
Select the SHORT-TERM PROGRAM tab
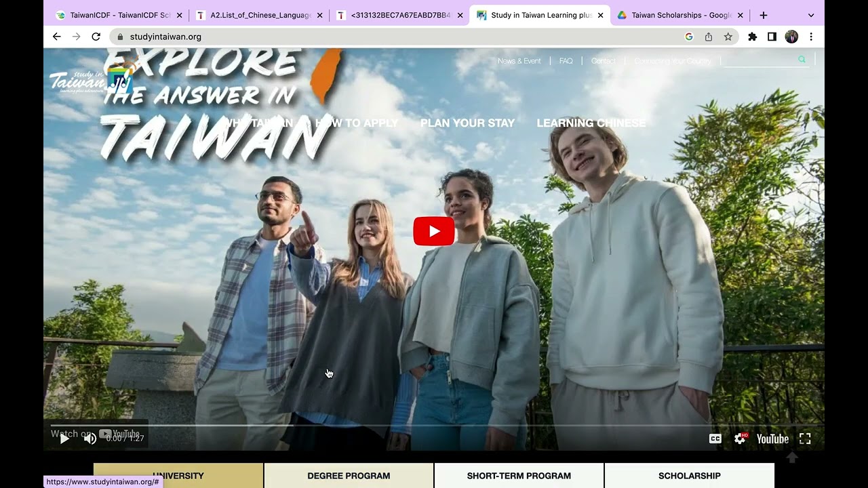(x=519, y=476)
